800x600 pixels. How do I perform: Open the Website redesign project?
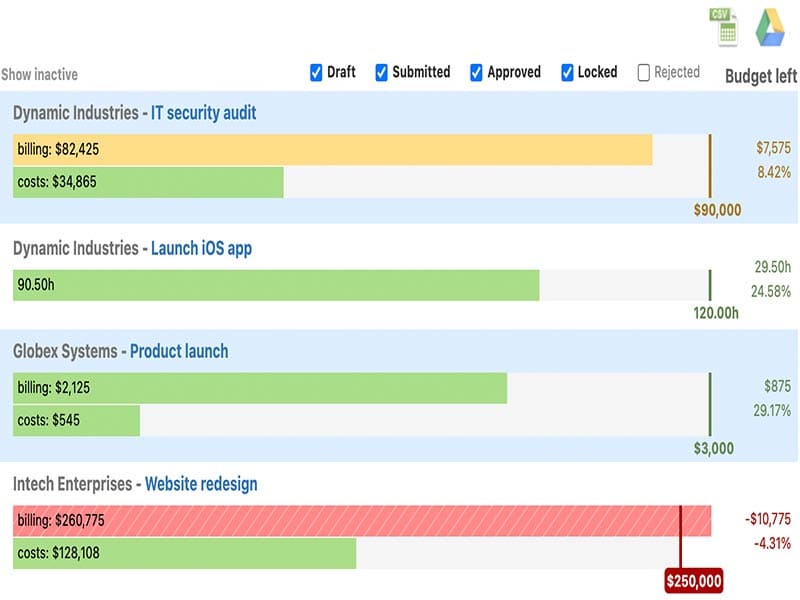point(201,484)
